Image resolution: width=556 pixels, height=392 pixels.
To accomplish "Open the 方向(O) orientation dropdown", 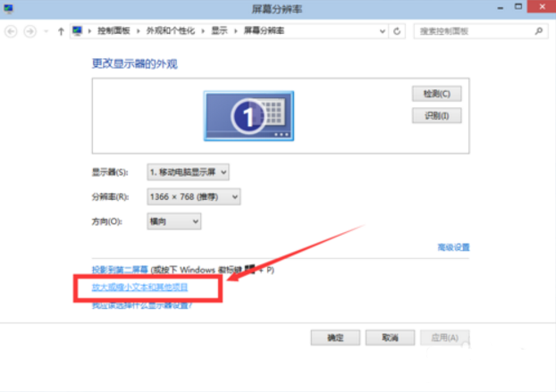I will point(174,221).
